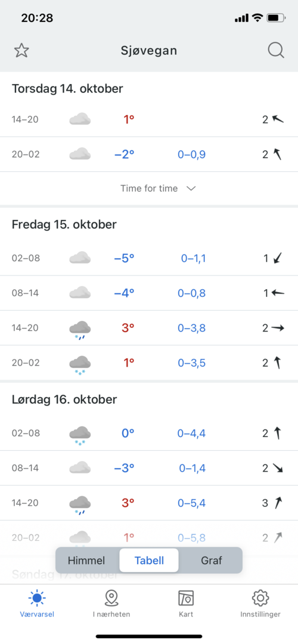Tap snow cloud icon for Lørdag 02–08

tap(80, 435)
